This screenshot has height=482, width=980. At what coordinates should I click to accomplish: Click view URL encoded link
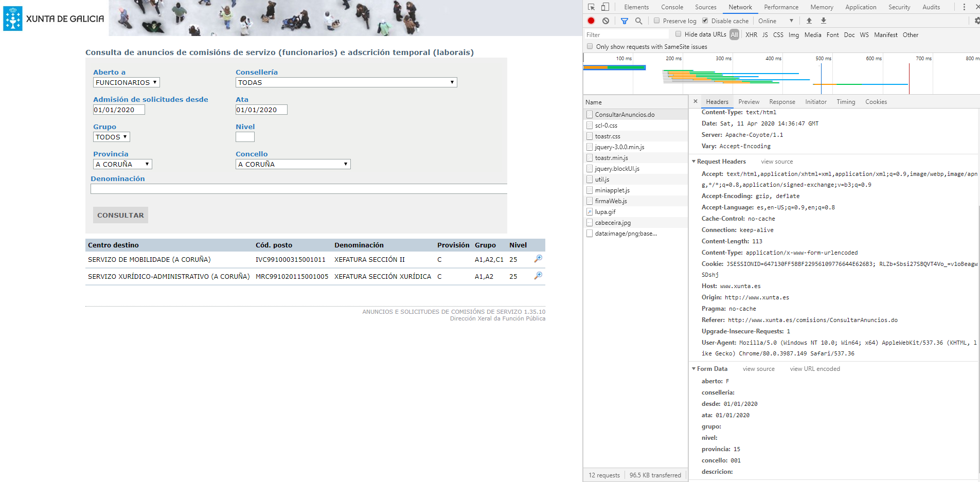point(815,369)
